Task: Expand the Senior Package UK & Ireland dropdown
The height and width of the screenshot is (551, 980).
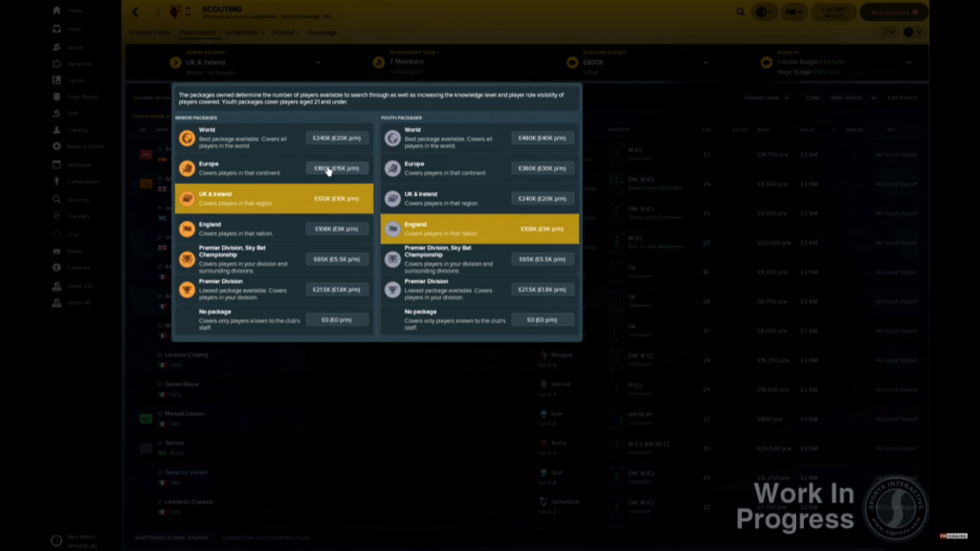Action: click(318, 62)
